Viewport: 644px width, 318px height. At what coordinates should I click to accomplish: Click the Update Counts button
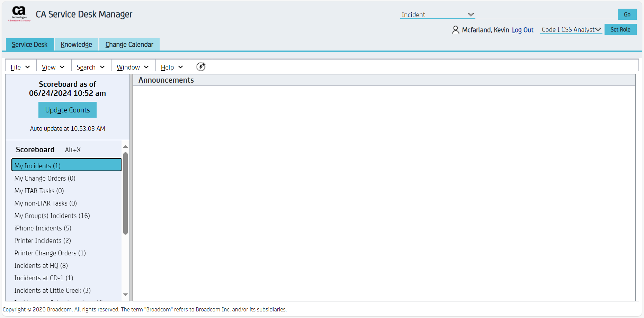pyautogui.click(x=68, y=110)
